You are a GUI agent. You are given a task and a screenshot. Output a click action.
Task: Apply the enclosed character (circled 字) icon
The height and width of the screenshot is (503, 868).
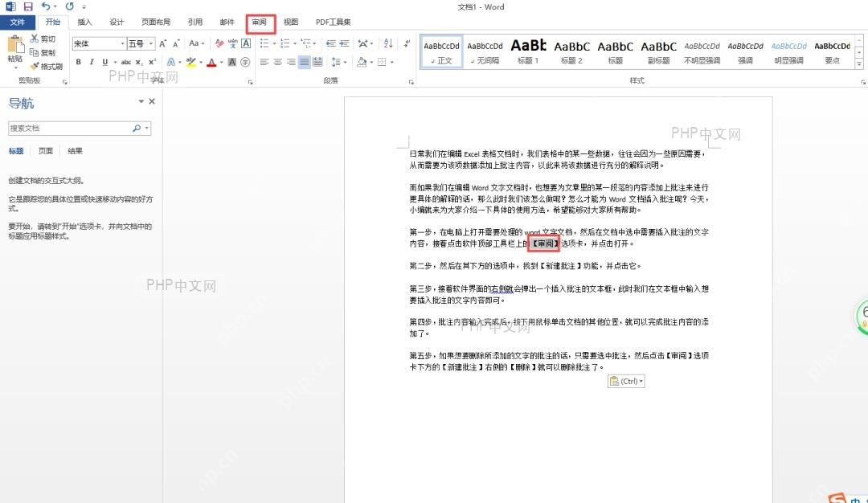tap(245, 62)
